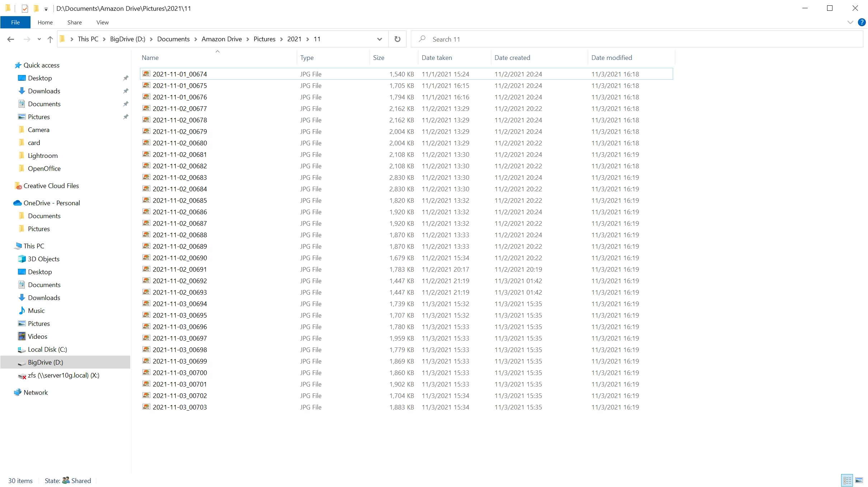Sort files by Date taken column
Screen dimensions: 868x487
tap(437, 57)
